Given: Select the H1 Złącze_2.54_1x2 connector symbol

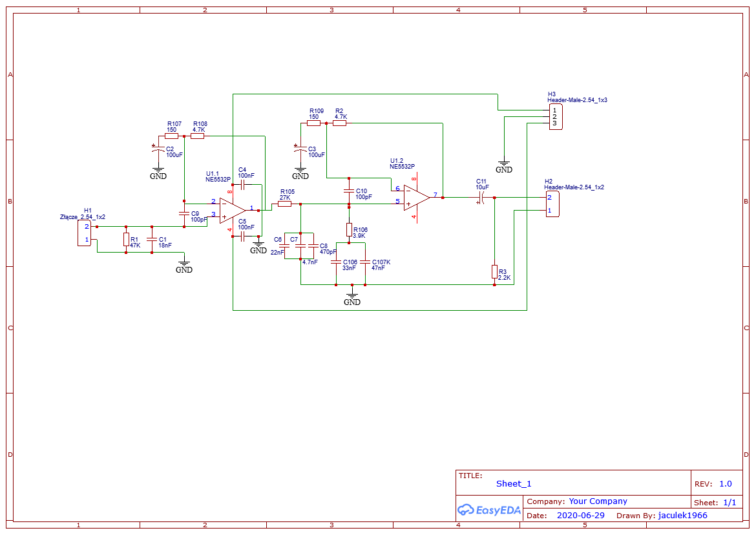Looking at the screenshot, I should [85, 233].
